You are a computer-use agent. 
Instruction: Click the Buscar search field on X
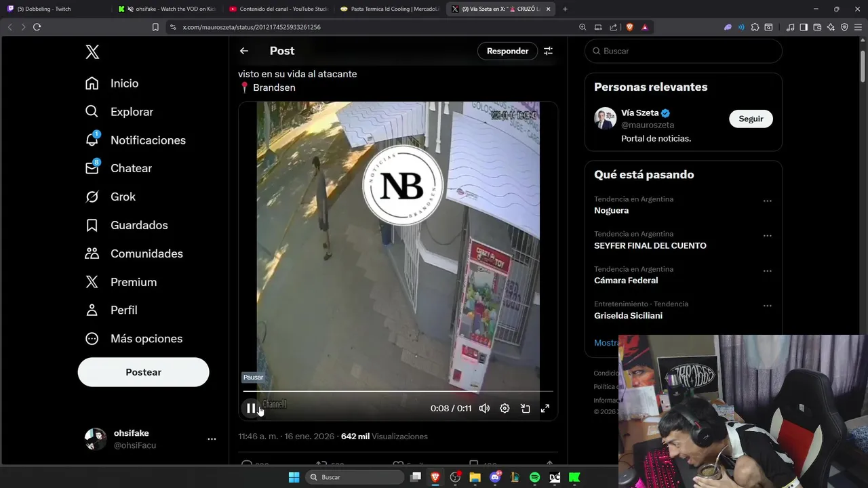pyautogui.click(x=684, y=51)
